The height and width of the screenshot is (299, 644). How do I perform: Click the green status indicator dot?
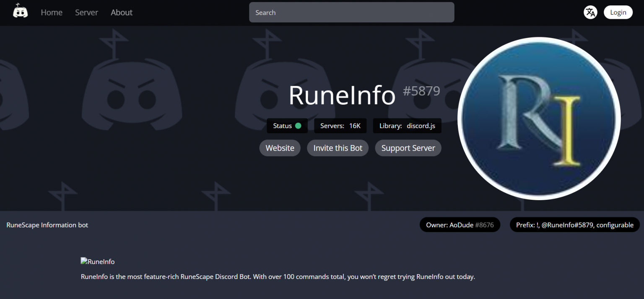[299, 126]
